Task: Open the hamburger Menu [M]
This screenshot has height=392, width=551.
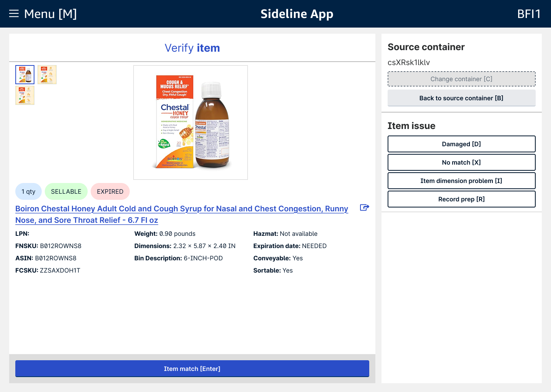Action: [x=43, y=14]
